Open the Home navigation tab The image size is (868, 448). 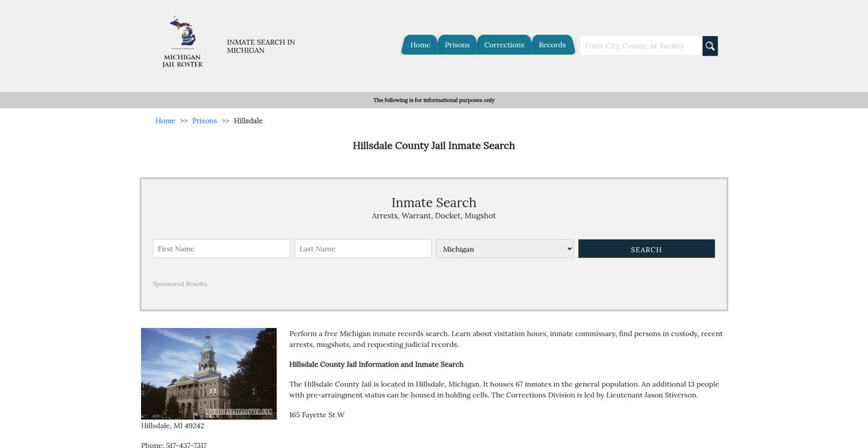coord(420,45)
